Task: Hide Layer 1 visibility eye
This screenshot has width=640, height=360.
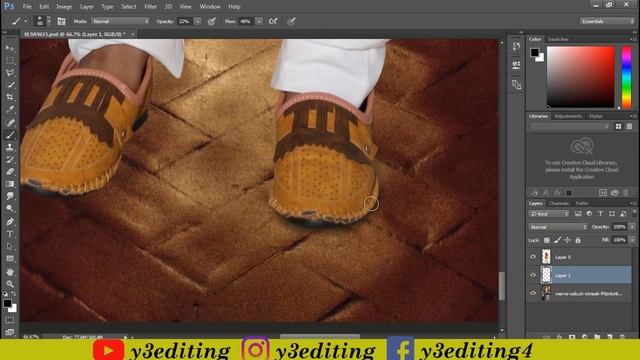Action: point(533,275)
